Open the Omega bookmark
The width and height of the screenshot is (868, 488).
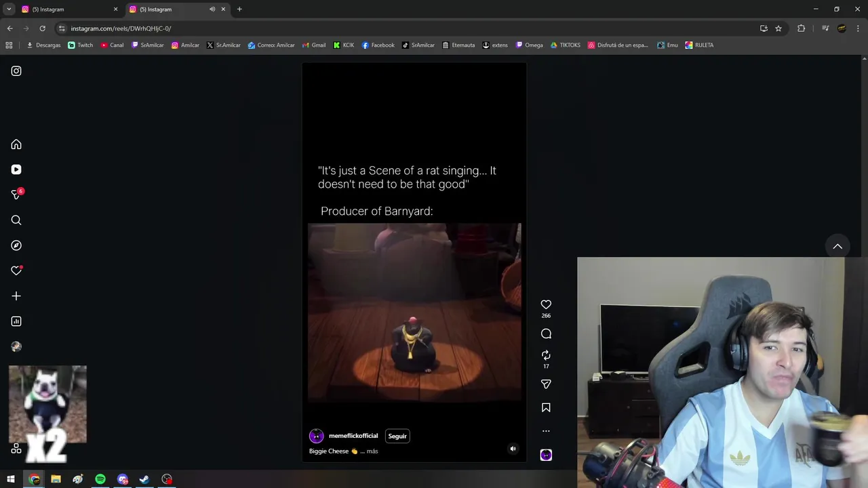(x=529, y=45)
